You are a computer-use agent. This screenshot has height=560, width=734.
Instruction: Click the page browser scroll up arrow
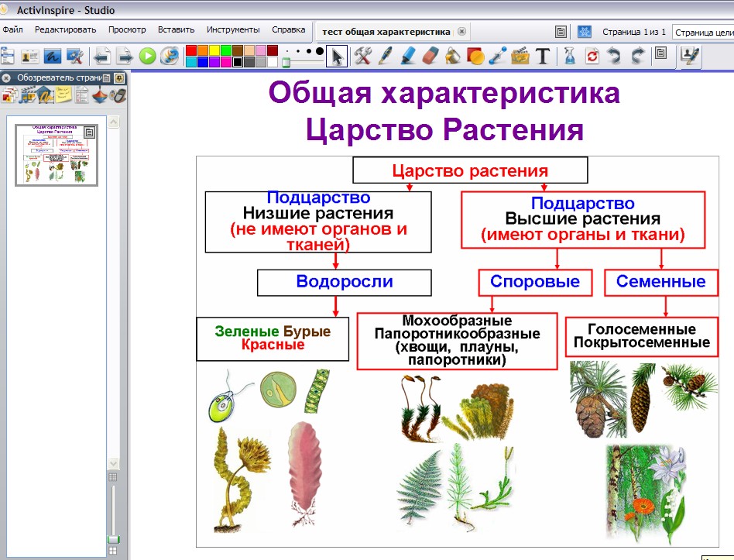pyautogui.click(x=113, y=122)
